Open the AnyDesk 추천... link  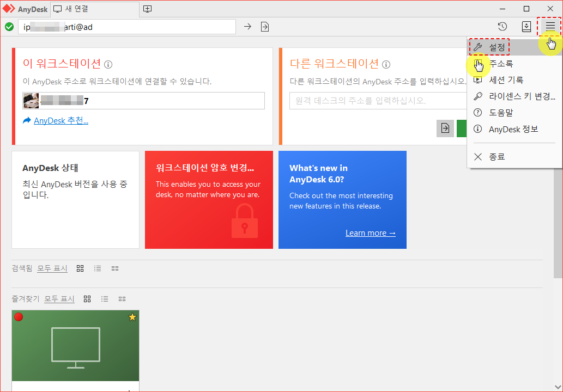61,121
